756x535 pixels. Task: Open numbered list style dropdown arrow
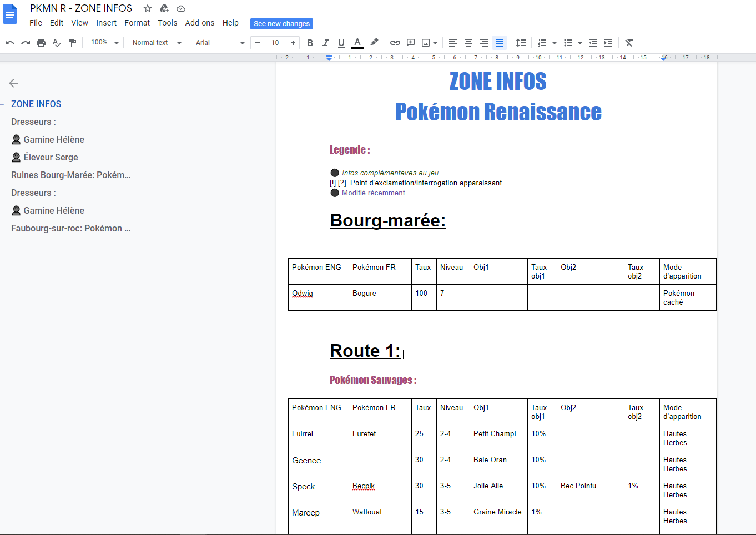[x=555, y=43]
